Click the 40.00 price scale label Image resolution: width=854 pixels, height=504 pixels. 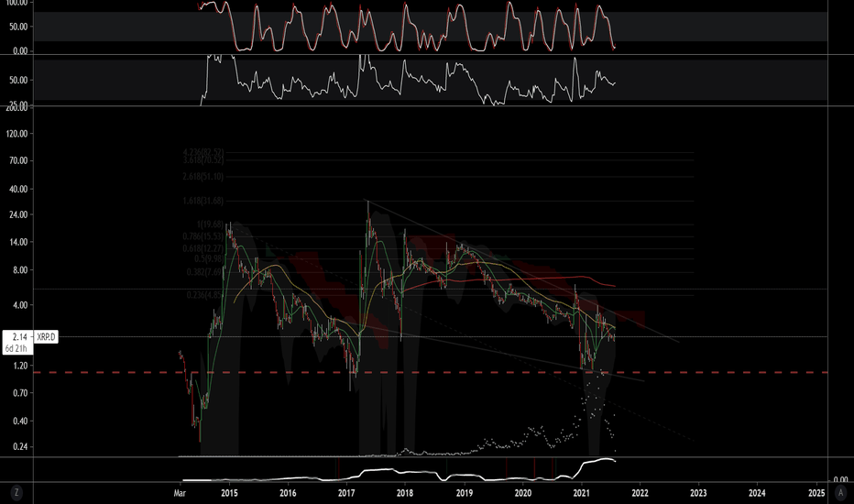tap(18, 189)
